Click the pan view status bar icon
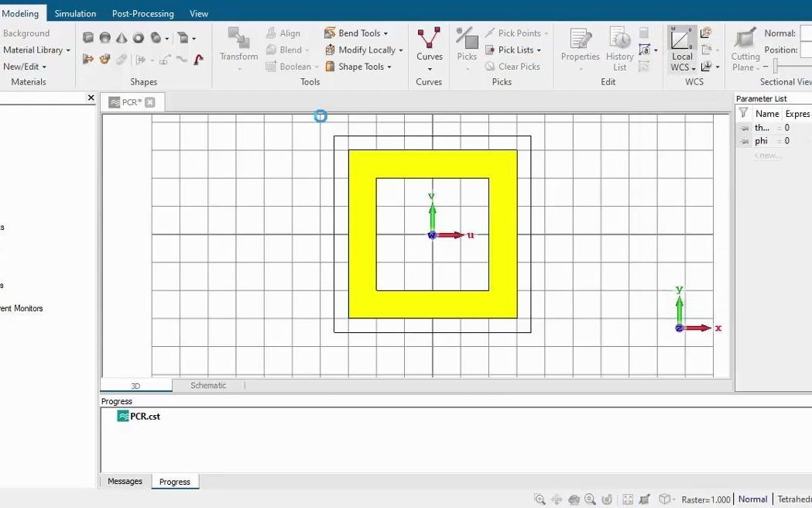 click(557, 499)
